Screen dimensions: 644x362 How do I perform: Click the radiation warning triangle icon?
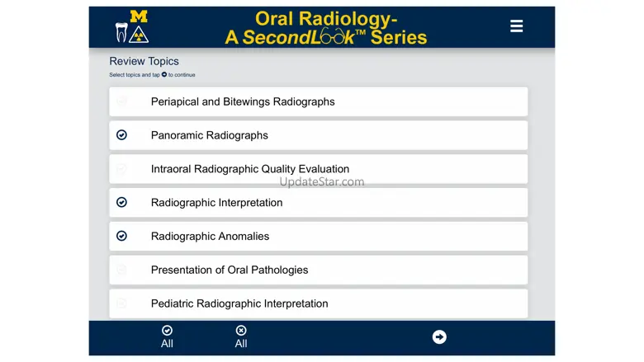pos(139,35)
